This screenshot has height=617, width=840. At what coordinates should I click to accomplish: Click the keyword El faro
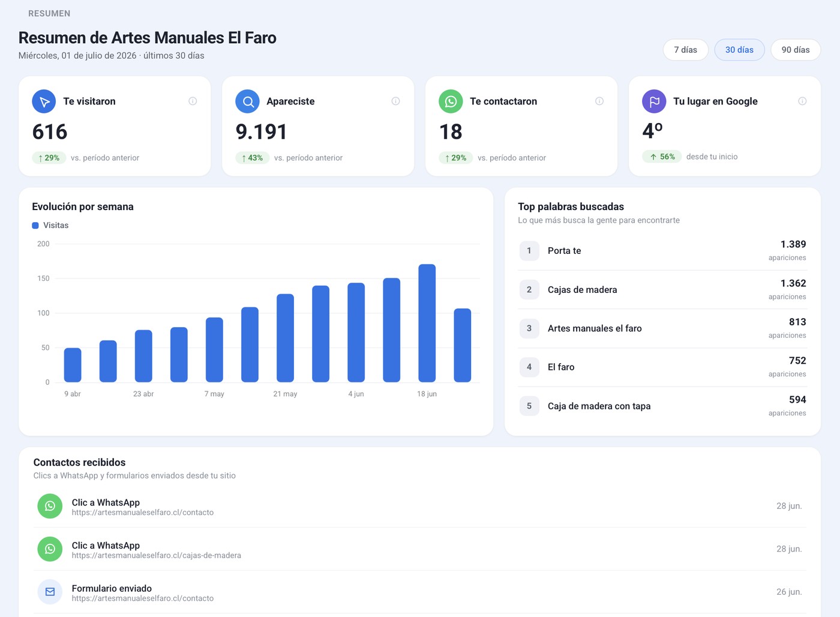point(561,367)
